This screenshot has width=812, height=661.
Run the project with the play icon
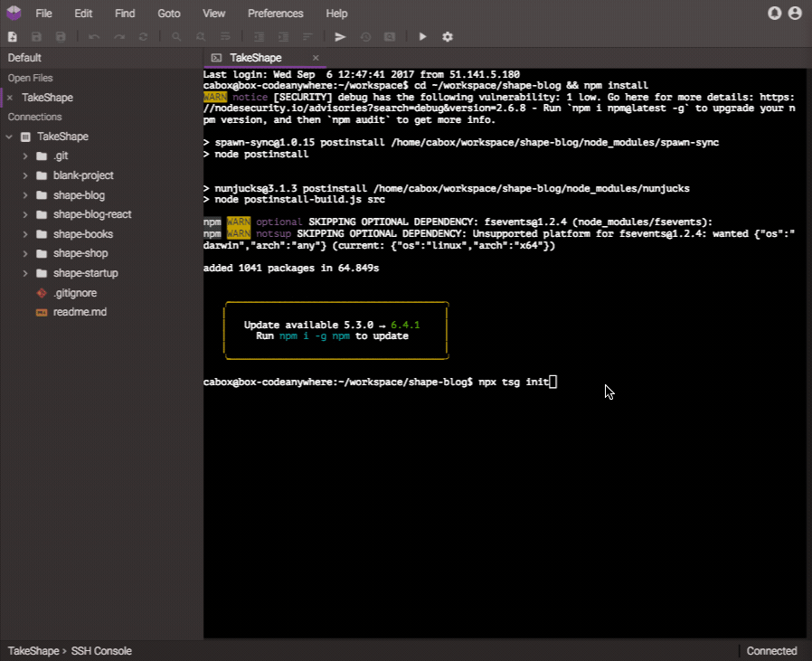[422, 37]
